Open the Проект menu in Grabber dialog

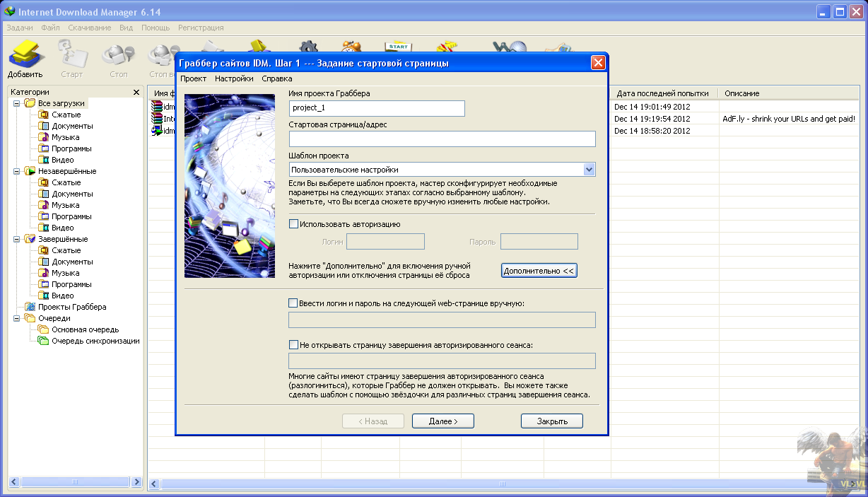[x=193, y=78]
